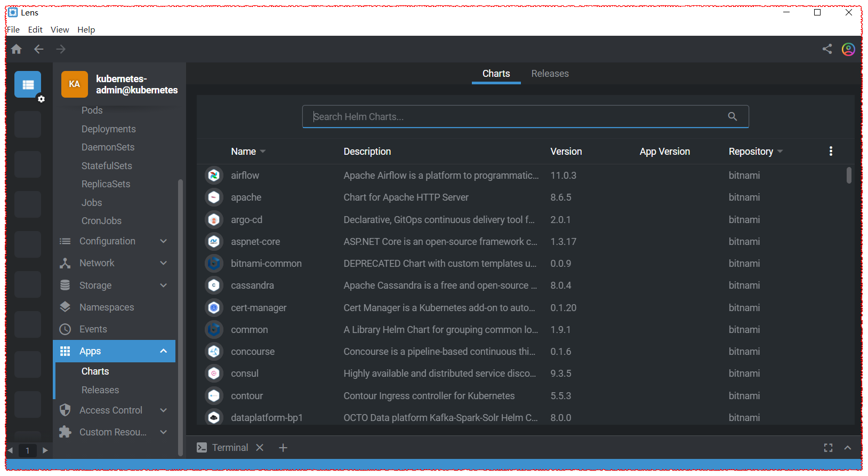Expand the Configuration section
This screenshot has width=868, height=476.
pos(164,241)
